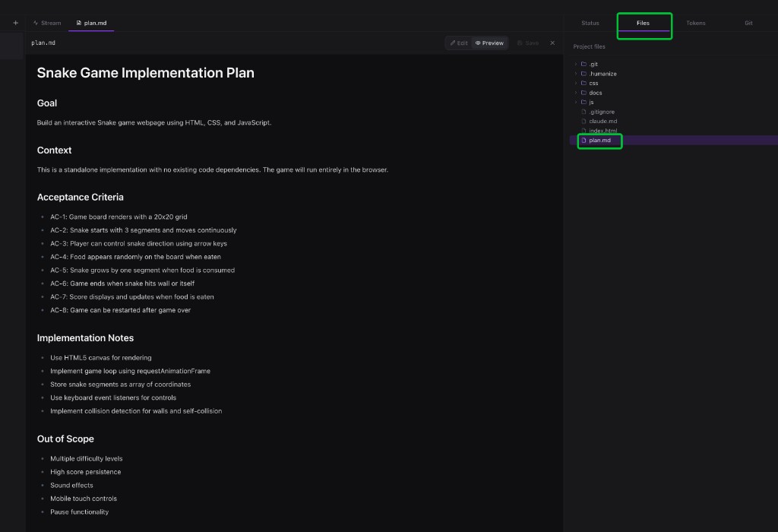The width and height of the screenshot is (778, 532).
Task: Click the 'AC-5: Snake grows' line
Action: [x=142, y=271]
